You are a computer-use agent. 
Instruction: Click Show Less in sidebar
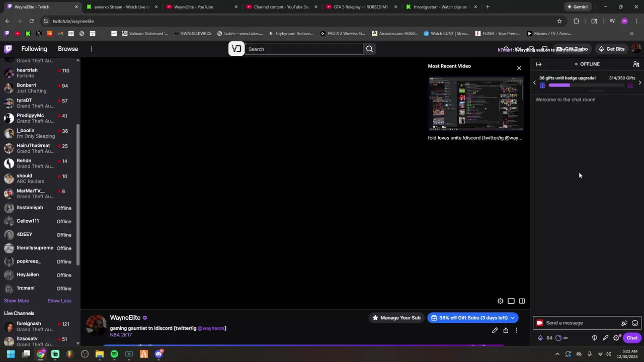pos(59,301)
